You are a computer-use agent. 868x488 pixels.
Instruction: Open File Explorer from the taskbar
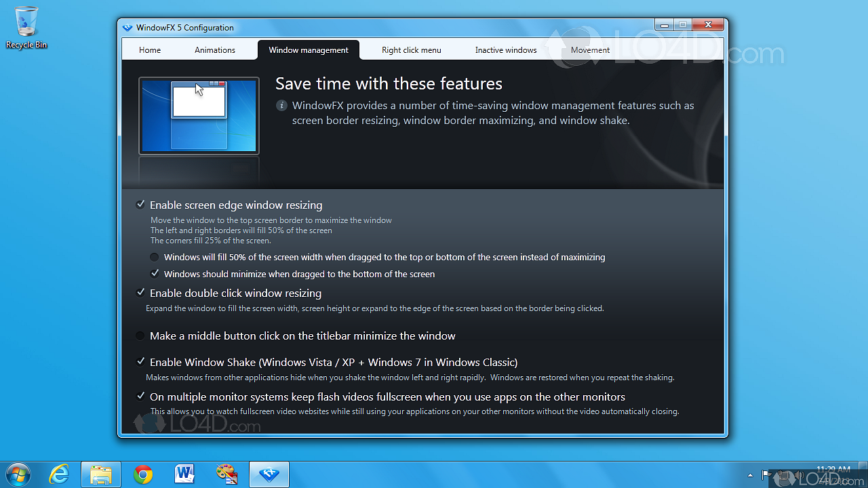tap(101, 474)
